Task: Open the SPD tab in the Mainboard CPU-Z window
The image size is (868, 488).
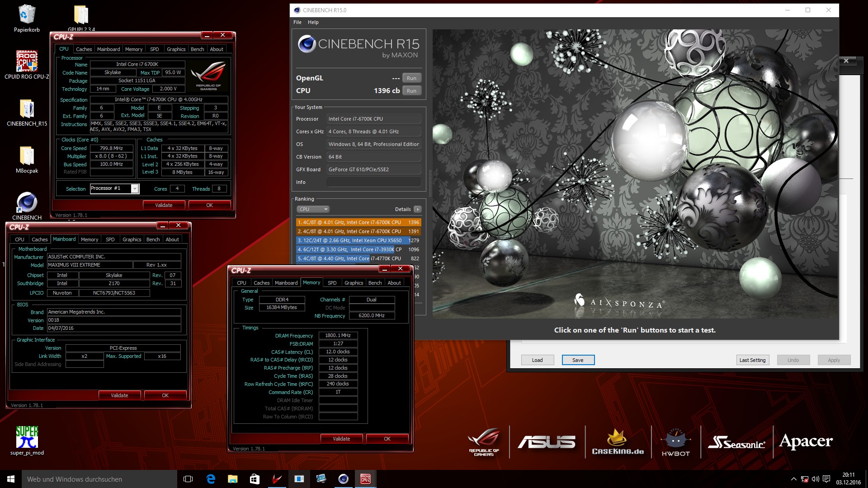Action: pyautogui.click(x=110, y=239)
